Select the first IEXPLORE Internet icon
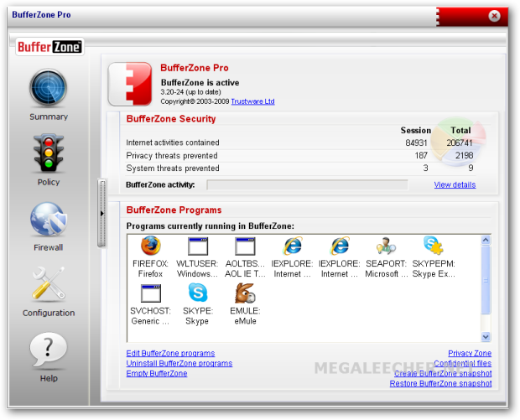This screenshot has height=420, width=520. (x=292, y=246)
